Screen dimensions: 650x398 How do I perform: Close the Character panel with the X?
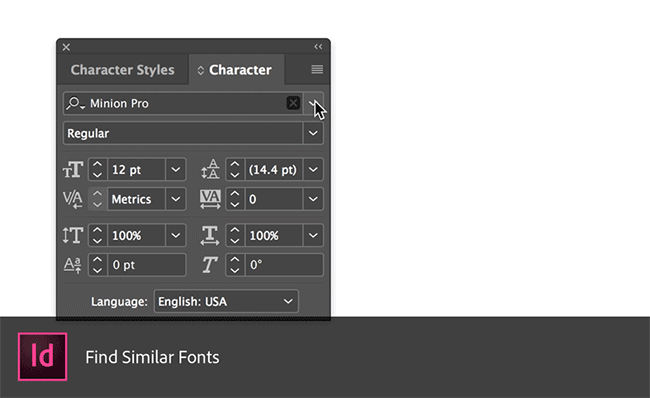click(x=66, y=47)
